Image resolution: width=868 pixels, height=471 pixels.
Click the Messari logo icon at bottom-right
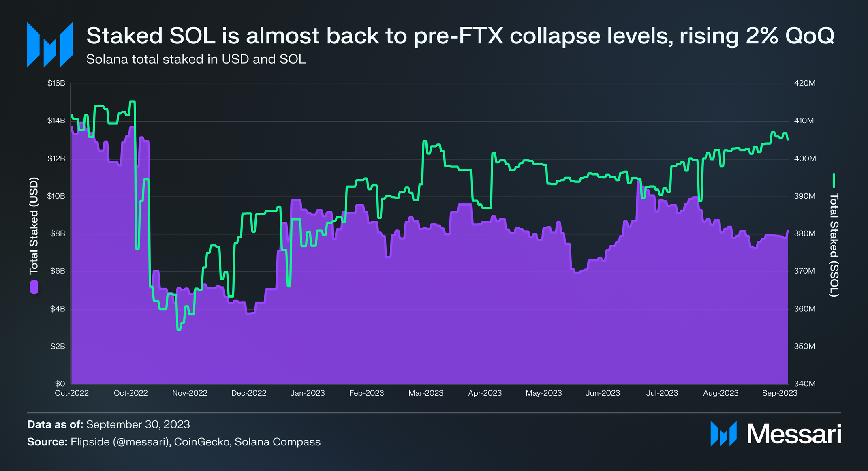coord(723,434)
